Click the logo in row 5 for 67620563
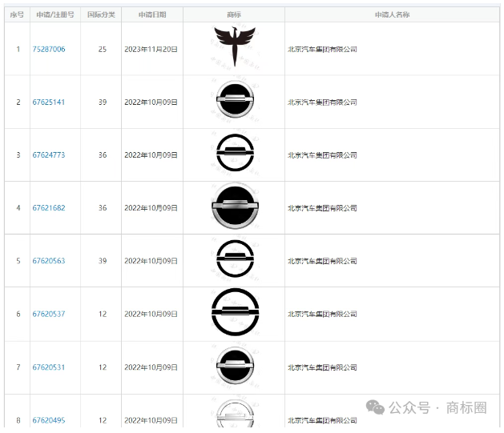Screen dimensions: 504x433 pyautogui.click(x=234, y=260)
